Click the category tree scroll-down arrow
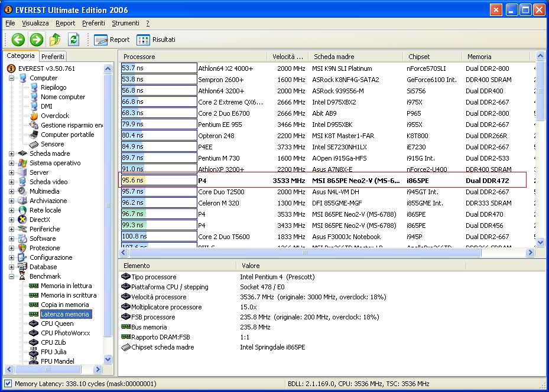Screen dimensions: 549x392 click(x=108, y=359)
